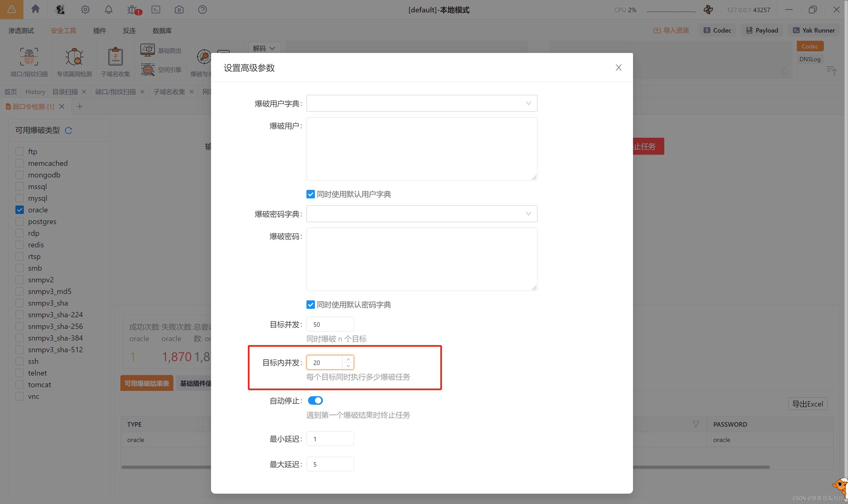This screenshot has height=504, width=848.
Task: Toggle the memcached checkbox
Action: tap(20, 163)
